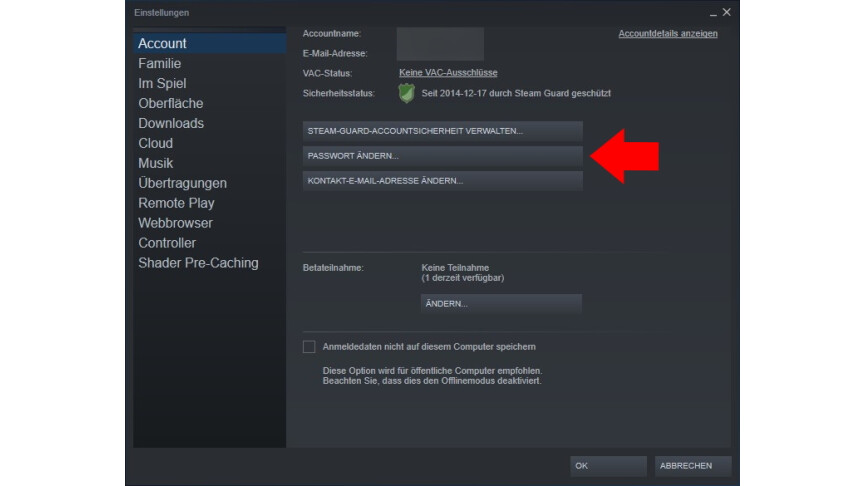Click Passwort ändern button

pyautogui.click(x=442, y=156)
